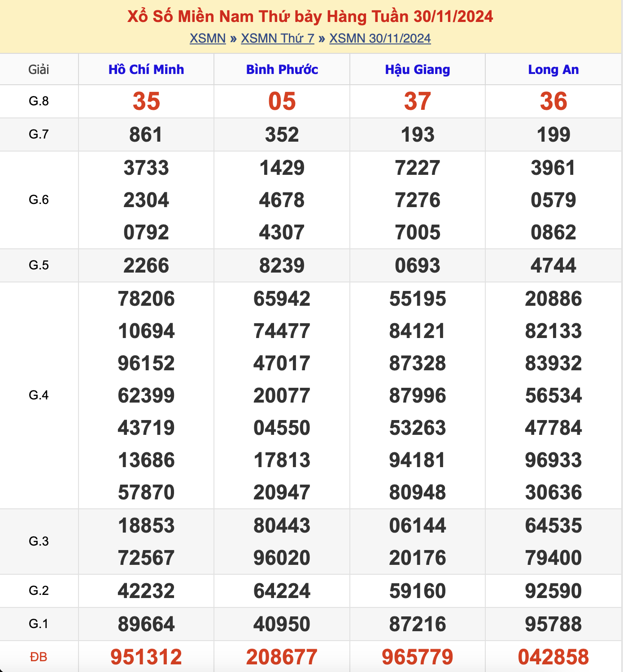623x672 pixels.
Task: Select G.5 number 8239
Action: pos(282,265)
